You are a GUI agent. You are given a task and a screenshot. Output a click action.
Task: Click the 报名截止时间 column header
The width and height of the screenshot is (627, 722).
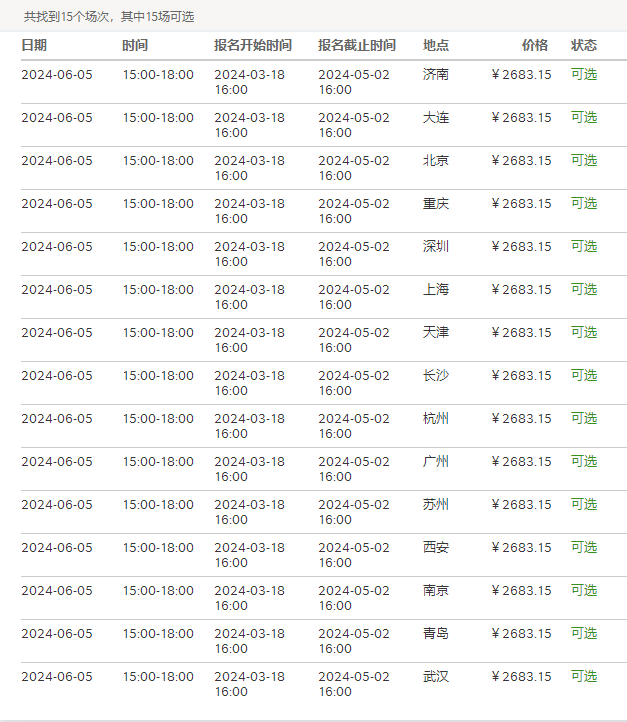coord(357,45)
